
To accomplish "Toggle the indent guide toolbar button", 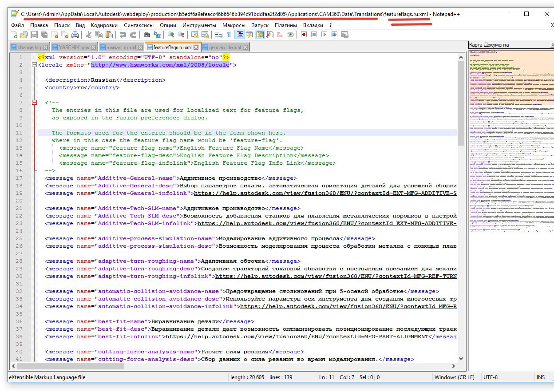I will 240,35.
